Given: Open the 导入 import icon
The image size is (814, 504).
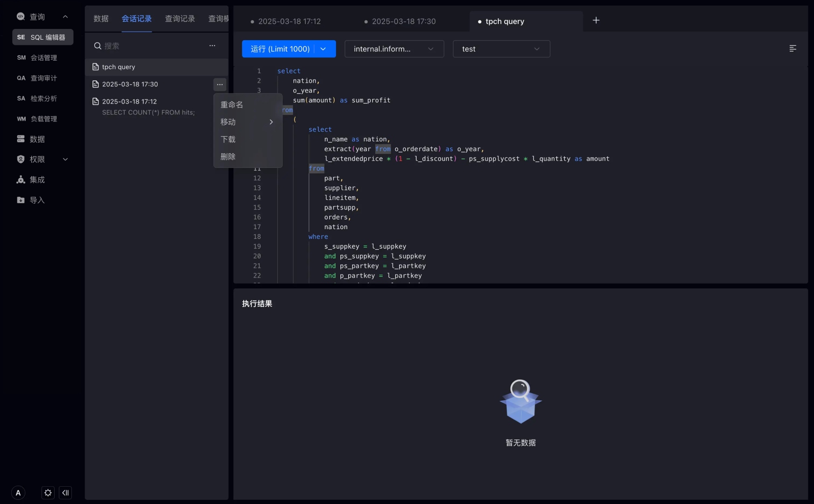Looking at the screenshot, I should click(21, 200).
